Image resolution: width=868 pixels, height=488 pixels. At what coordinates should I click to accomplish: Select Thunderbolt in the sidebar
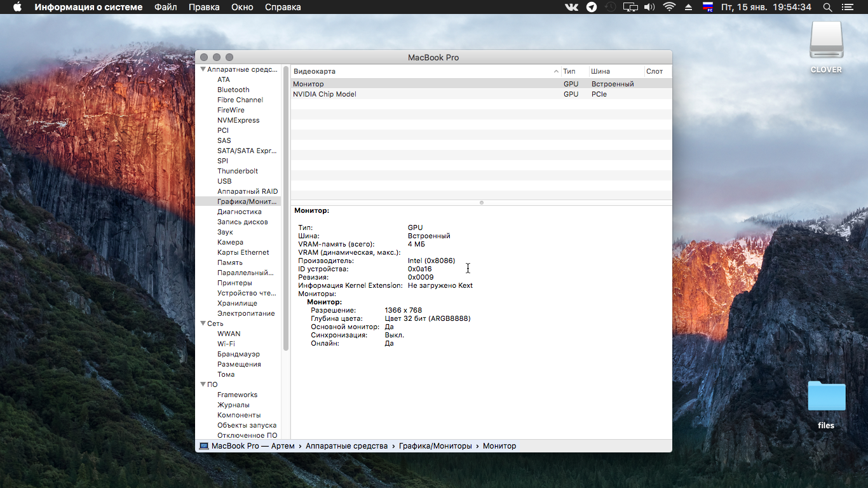click(x=238, y=171)
